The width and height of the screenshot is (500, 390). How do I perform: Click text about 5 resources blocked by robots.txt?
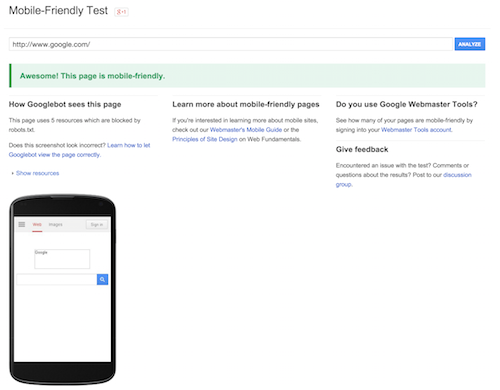click(75, 125)
